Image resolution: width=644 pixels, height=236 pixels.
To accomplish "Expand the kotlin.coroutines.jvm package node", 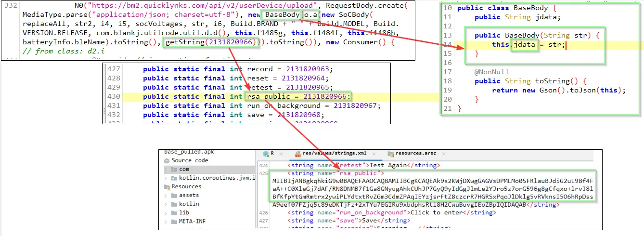I will pos(165,178).
